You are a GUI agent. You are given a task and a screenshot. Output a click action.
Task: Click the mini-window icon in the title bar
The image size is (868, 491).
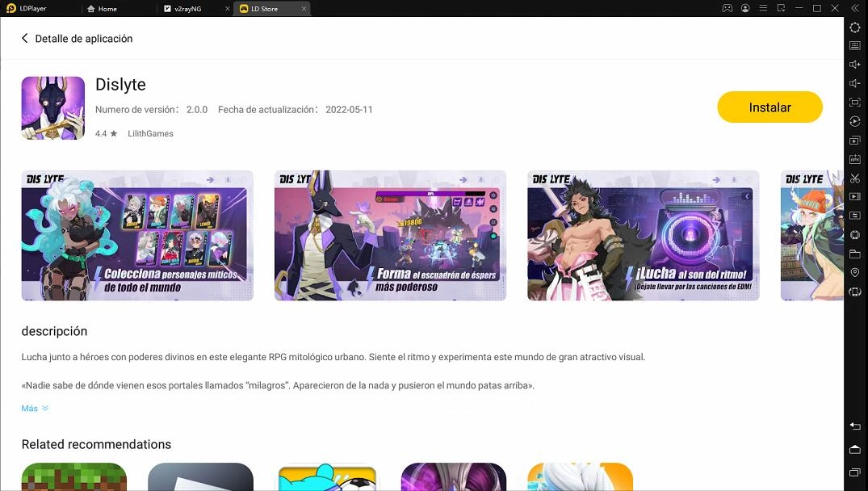pos(781,8)
